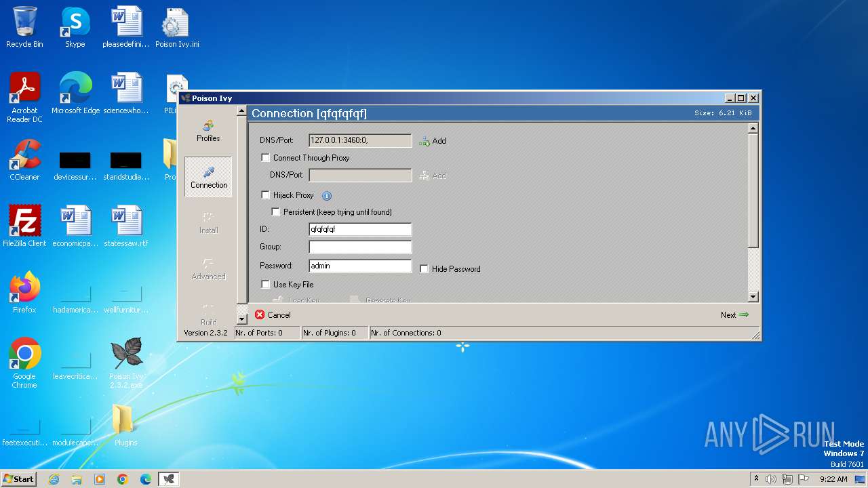Select devicessur desktop file
Image resolution: width=868 pixels, height=488 pixels.
pyautogui.click(x=75, y=165)
